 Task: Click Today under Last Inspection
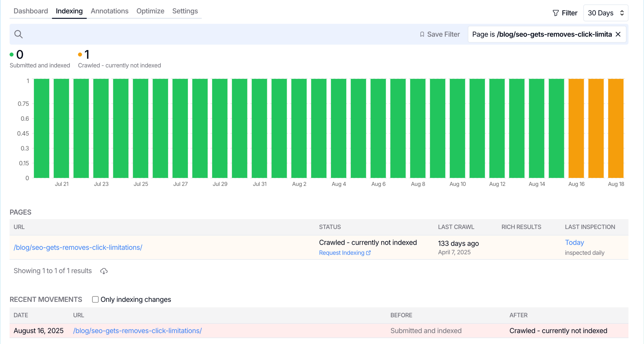click(x=574, y=242)
